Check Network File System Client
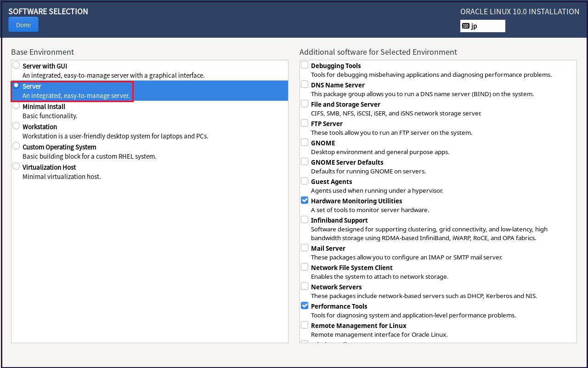 coord(305,267)
